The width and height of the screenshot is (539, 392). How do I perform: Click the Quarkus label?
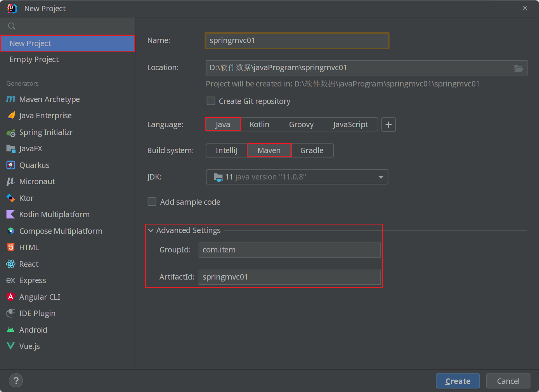pos(34,165)
